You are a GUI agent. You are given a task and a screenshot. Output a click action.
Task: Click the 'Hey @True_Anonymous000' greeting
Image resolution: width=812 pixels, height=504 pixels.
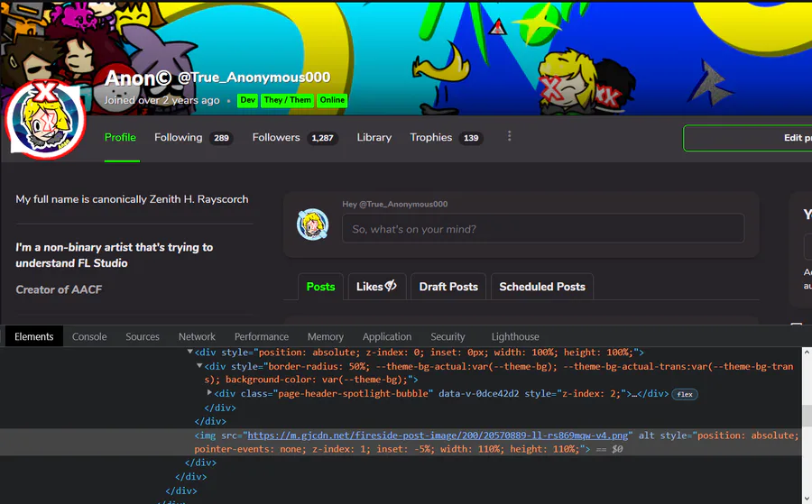click(x=394, y=204)
